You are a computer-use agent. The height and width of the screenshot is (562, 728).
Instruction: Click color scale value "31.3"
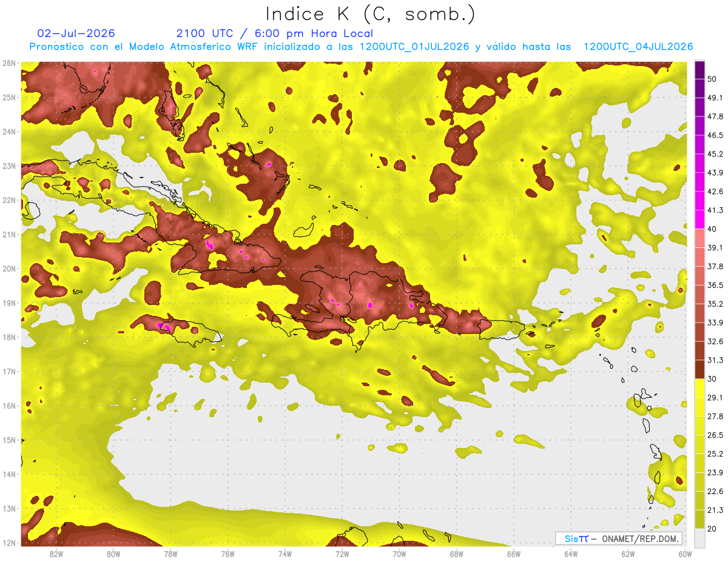click(716, 360)
